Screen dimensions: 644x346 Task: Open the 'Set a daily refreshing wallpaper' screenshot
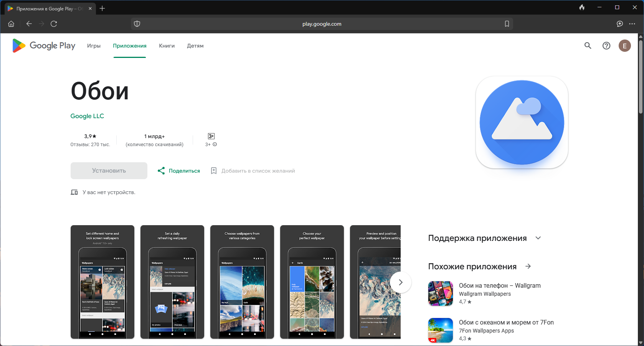coord(172,282)
